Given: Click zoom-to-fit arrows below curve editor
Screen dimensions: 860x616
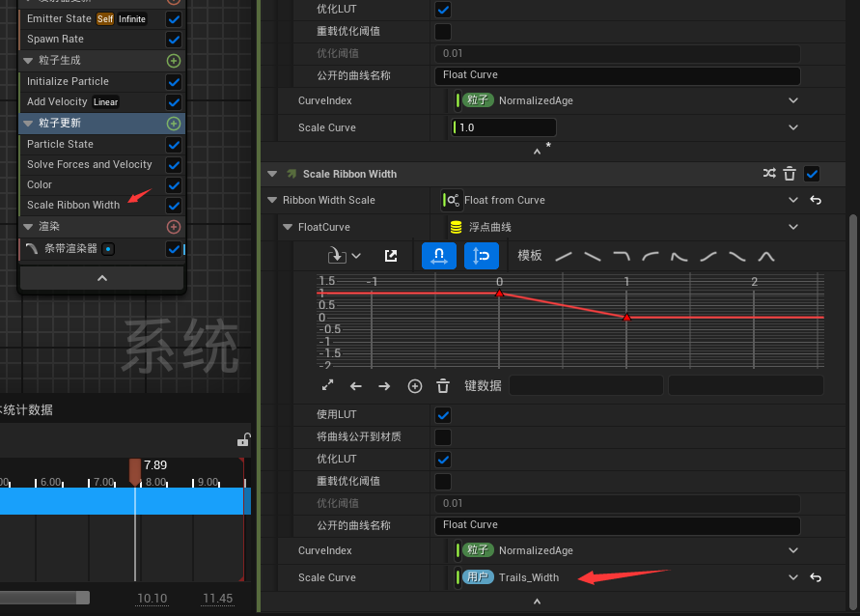Looking at the screenshot, I should coord(327,385).
